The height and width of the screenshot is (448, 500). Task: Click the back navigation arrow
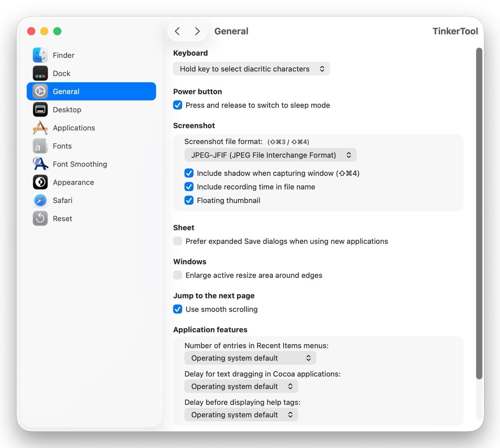178,31
